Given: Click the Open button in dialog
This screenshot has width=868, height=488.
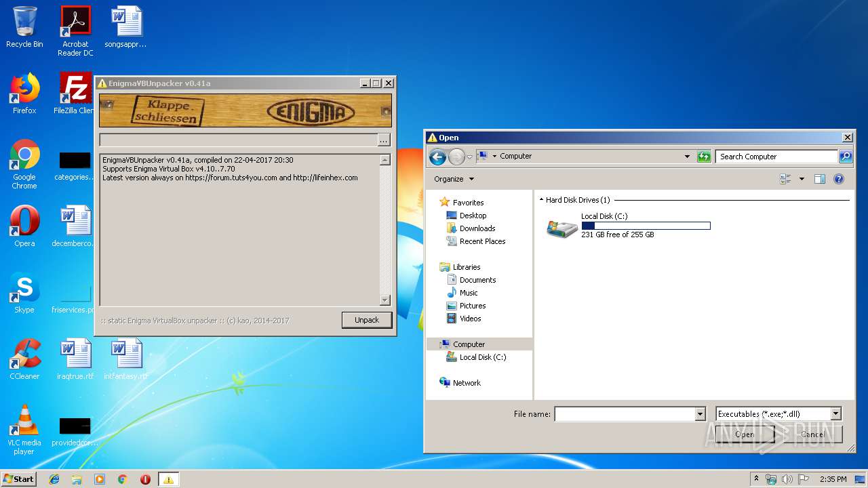Looking at the screenshot, I should coord(745,434).
